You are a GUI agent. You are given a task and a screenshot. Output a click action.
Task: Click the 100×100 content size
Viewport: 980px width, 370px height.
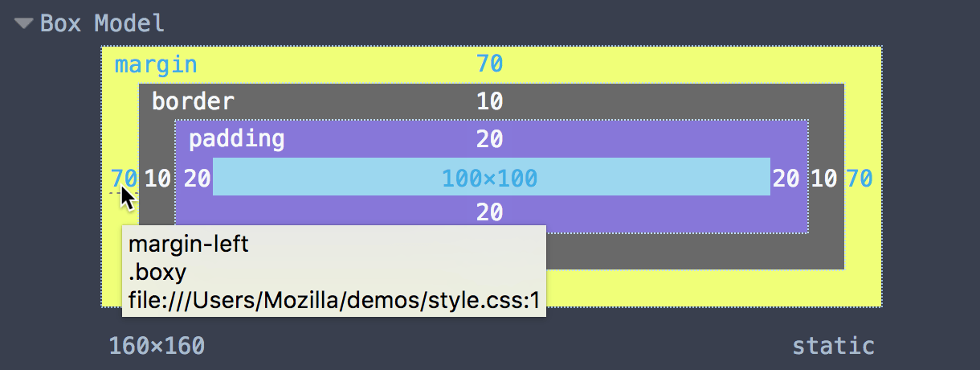click(x=489, y=178)
